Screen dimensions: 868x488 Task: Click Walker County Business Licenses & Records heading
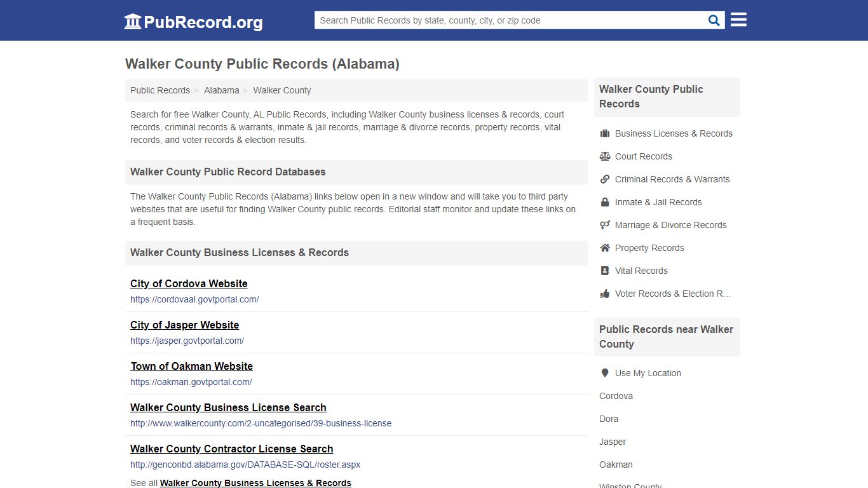[x=240, y=252]
